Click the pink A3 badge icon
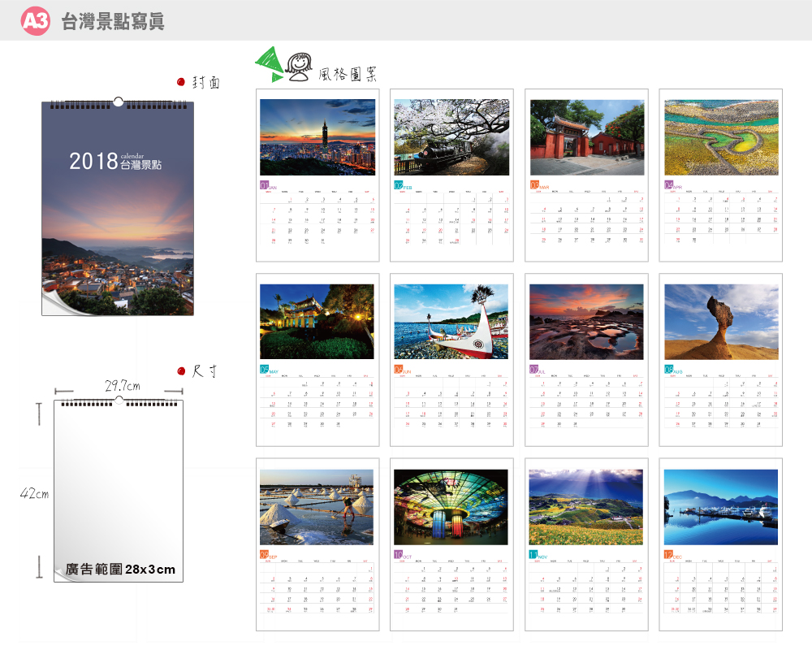812x650 pixels. click(37, 22)
